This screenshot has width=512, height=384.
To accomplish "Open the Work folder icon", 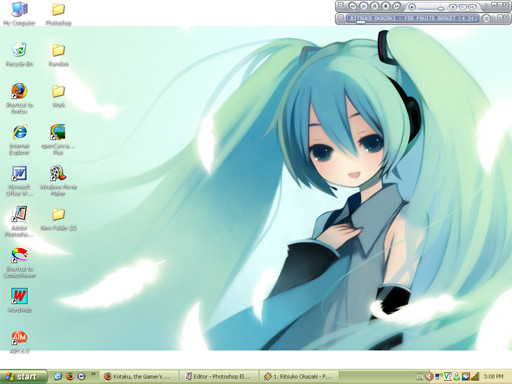I will pos(58,95).
